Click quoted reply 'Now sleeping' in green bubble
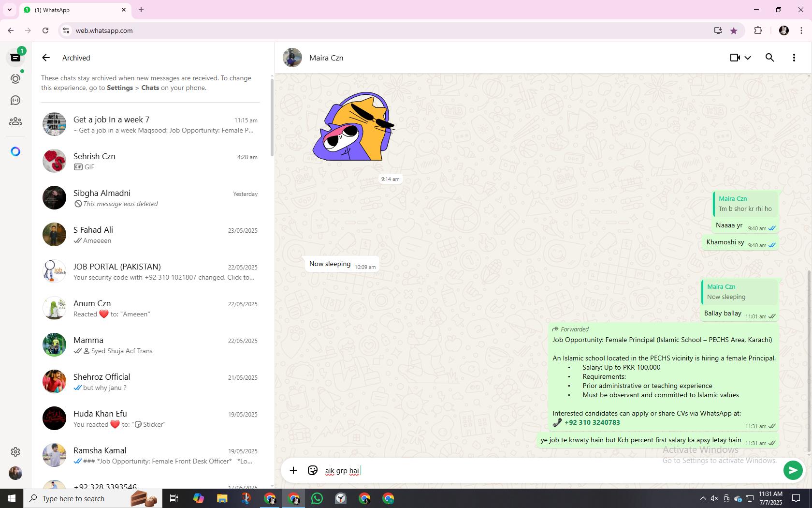Viewport: 812px width, 508px height. pyautogui.click(x=739, y=292)
